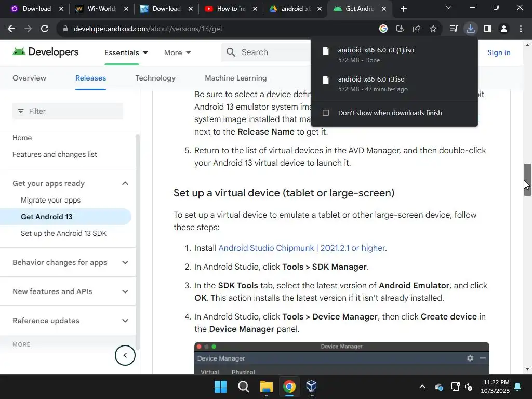Click the search magnifier icon
The height and width of the screenshot is (399, 532).
pos(231,52)
